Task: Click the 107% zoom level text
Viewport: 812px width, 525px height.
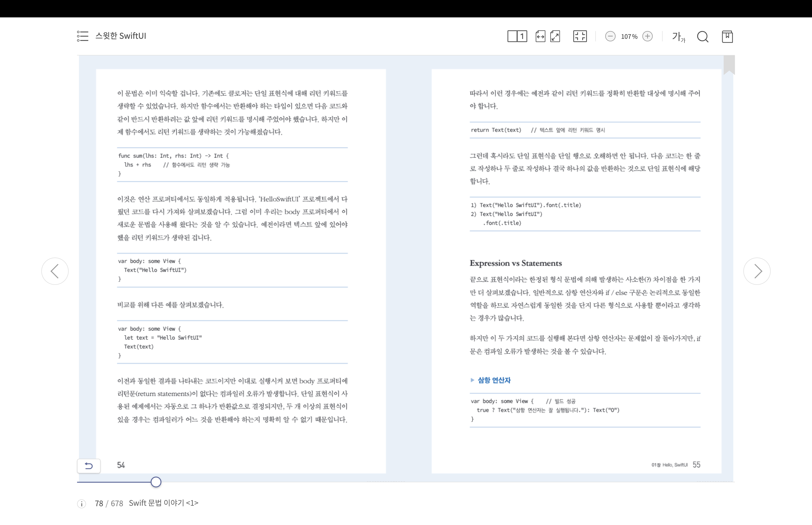Action: 629,36
